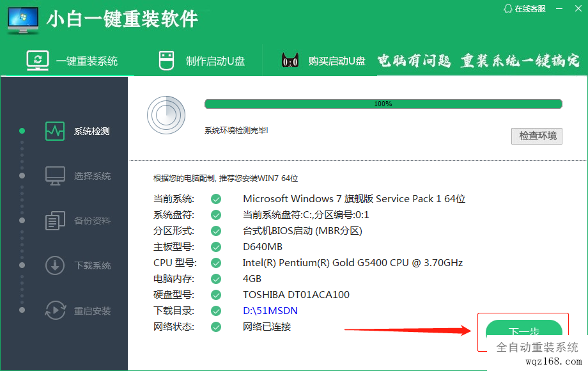Click the green check beside 网络状态
This screenshot has height=371, width=588.
click(216, 327)
